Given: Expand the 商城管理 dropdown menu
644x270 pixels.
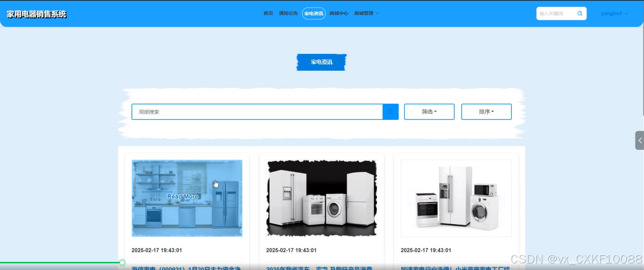Looking at the screenshot, I should click(367, 14).
